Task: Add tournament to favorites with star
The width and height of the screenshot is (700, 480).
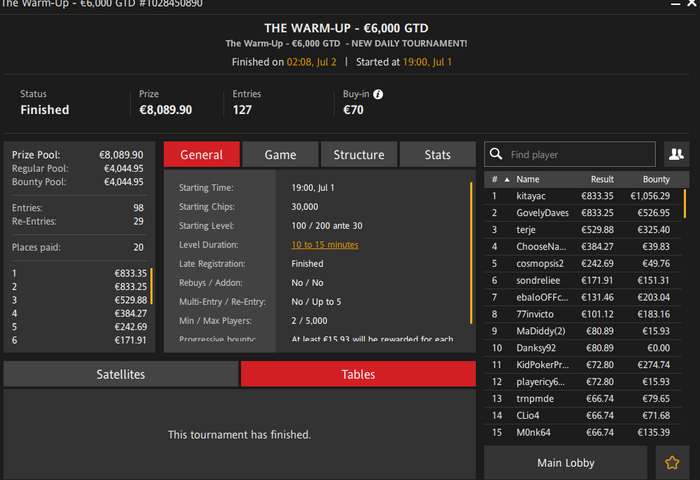Action: tap(672, 463)
